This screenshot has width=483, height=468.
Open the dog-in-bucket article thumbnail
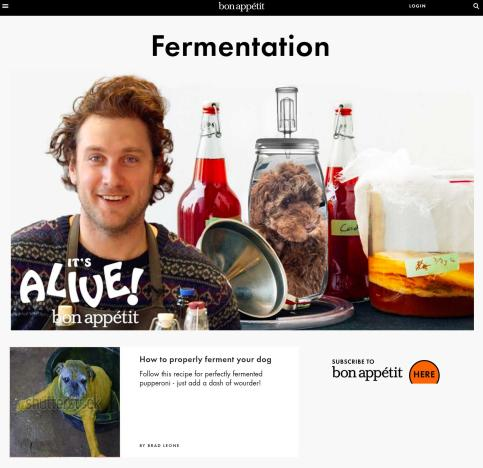pyautogui.click(x=65, y=402)
